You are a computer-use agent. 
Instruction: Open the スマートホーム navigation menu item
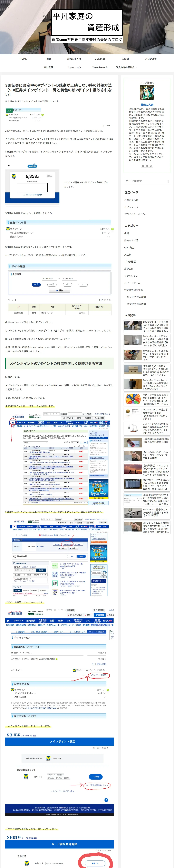click(100, 67)
